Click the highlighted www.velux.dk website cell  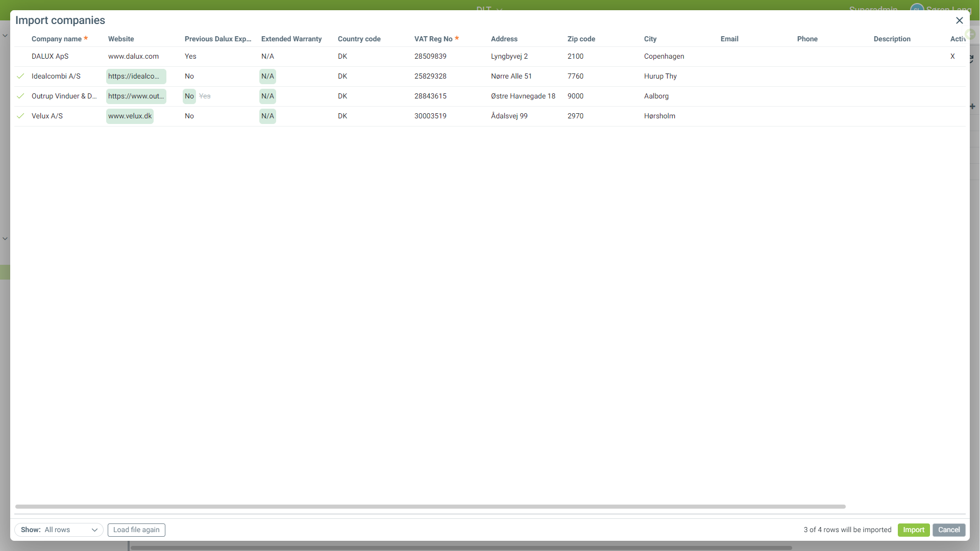(x=130, y=116)
